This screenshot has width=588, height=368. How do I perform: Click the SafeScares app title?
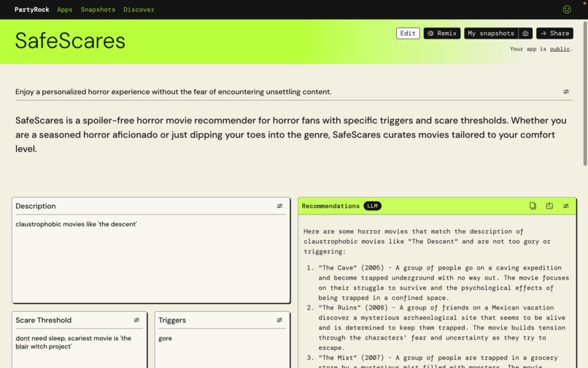click(70, 41)
